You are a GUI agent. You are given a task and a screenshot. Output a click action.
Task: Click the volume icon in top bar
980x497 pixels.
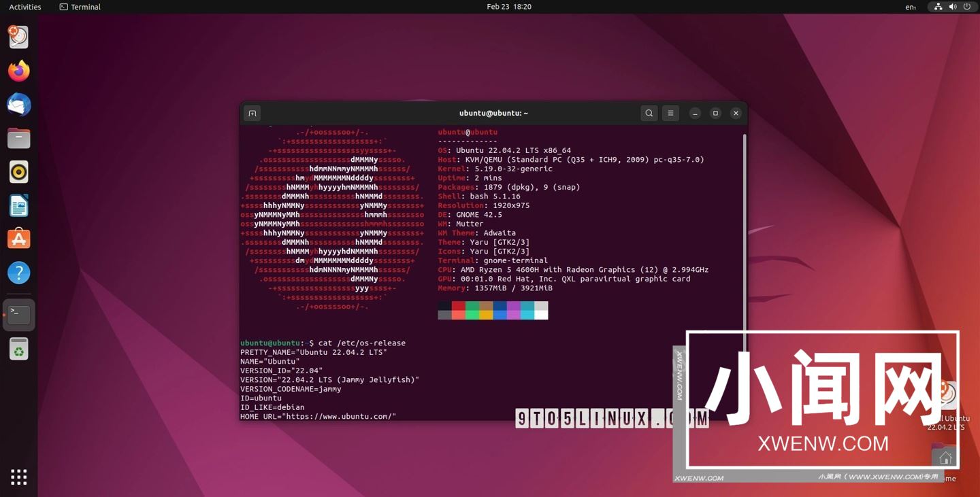click(952, 7)
